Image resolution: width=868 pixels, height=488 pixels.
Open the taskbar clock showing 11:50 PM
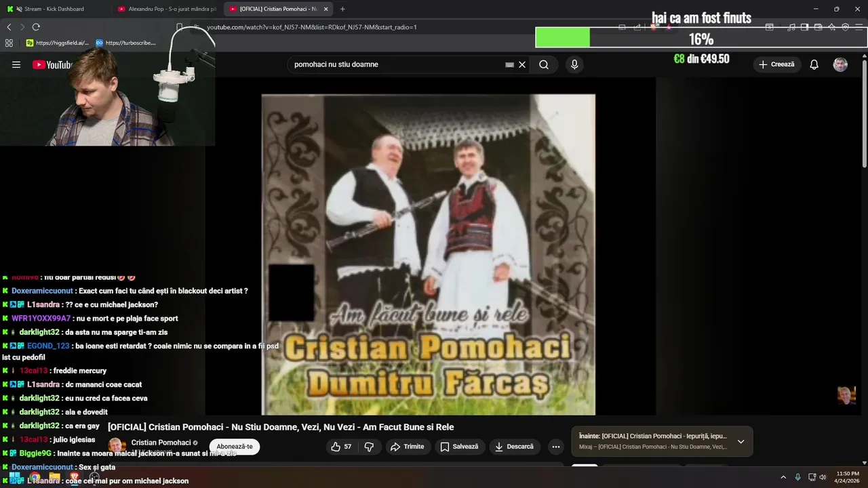click(848, 477)
